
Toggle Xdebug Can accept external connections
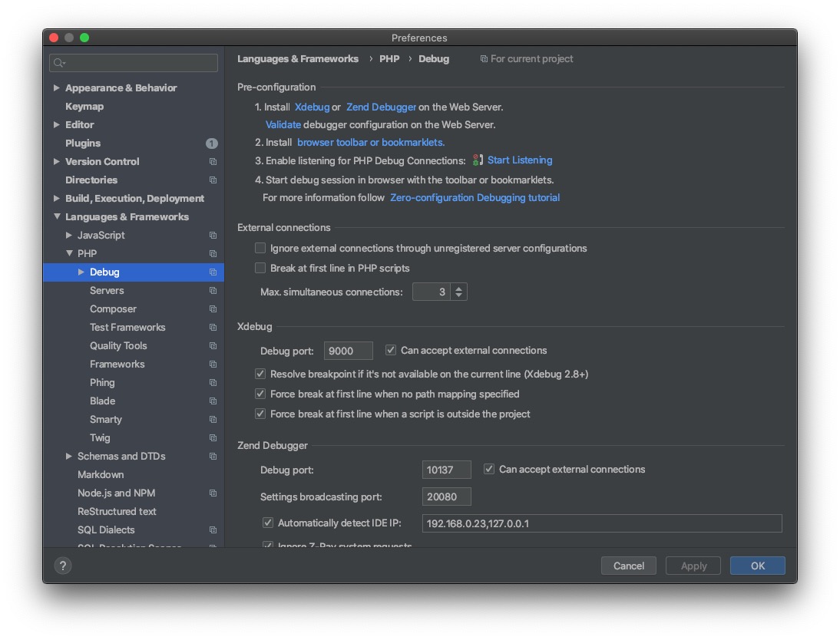(391, 350)
